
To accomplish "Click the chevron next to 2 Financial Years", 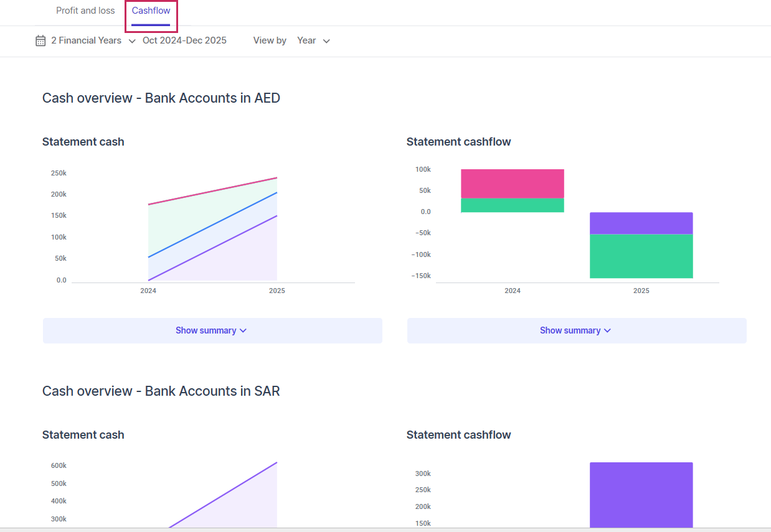I will pyautogui.click(x=132, y=41).
